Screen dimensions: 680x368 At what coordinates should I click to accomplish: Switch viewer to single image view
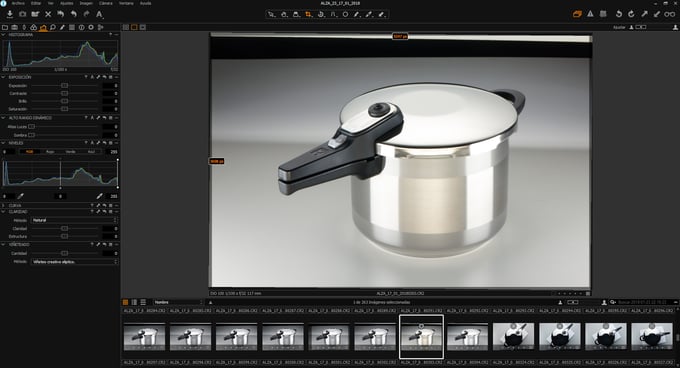(134, 27)
